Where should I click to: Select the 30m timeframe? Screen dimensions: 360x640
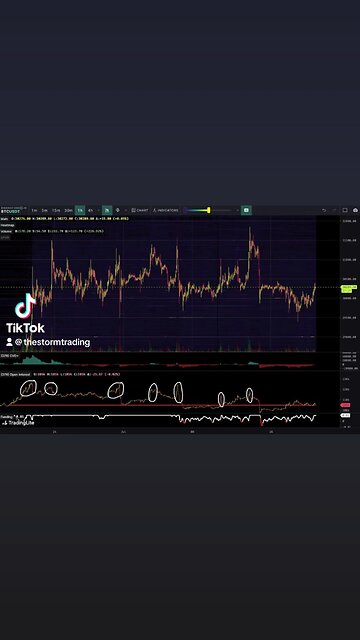click(68, 210)
